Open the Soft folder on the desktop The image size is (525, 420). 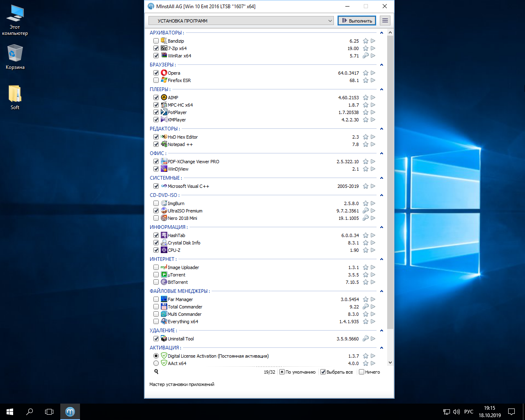click(x=15, y=98)
